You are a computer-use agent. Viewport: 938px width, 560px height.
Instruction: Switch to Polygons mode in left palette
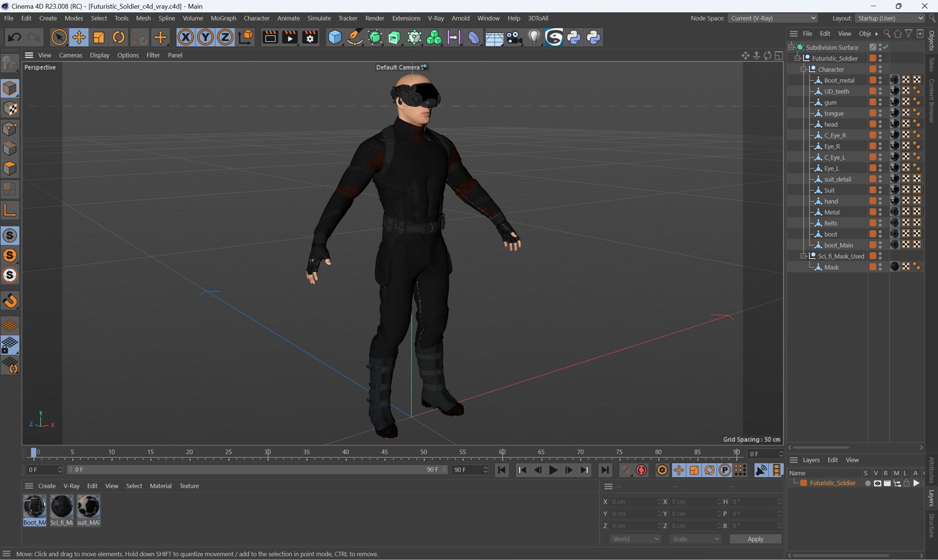coord(10,169)
